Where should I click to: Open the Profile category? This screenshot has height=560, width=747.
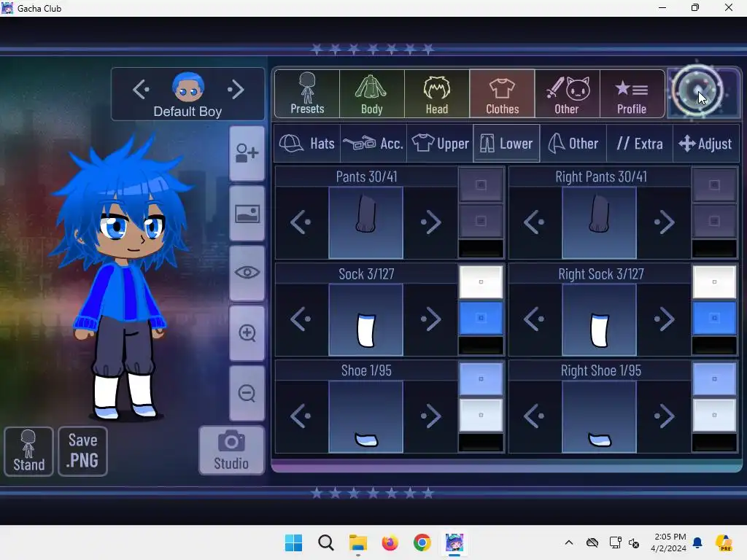pos(632,94)
